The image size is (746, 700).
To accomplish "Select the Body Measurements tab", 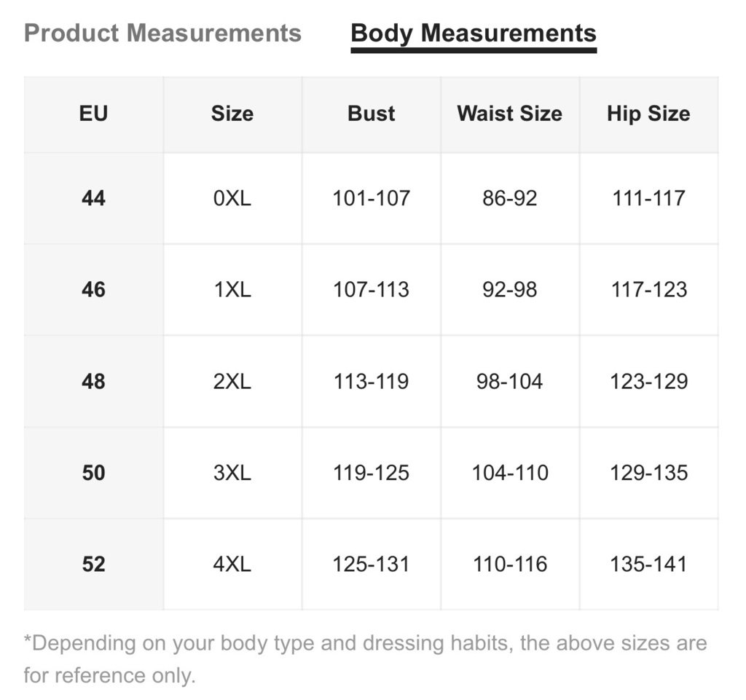I will (474, 34).
